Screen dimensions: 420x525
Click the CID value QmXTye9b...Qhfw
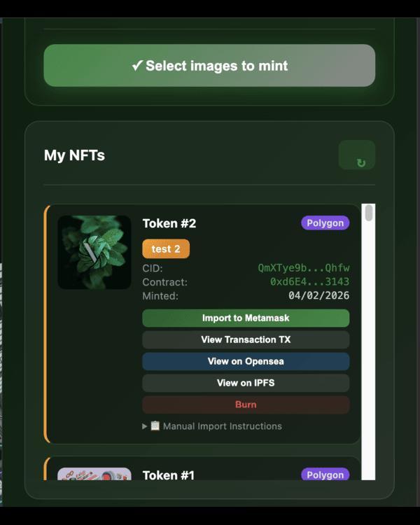coord(304,268)
